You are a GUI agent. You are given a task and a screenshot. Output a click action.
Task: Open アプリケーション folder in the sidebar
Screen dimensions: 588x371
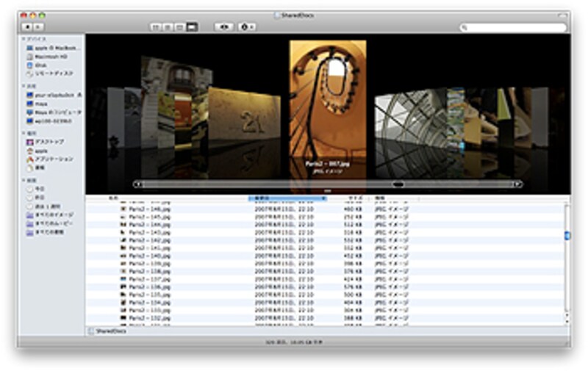(x=54, y=159)
